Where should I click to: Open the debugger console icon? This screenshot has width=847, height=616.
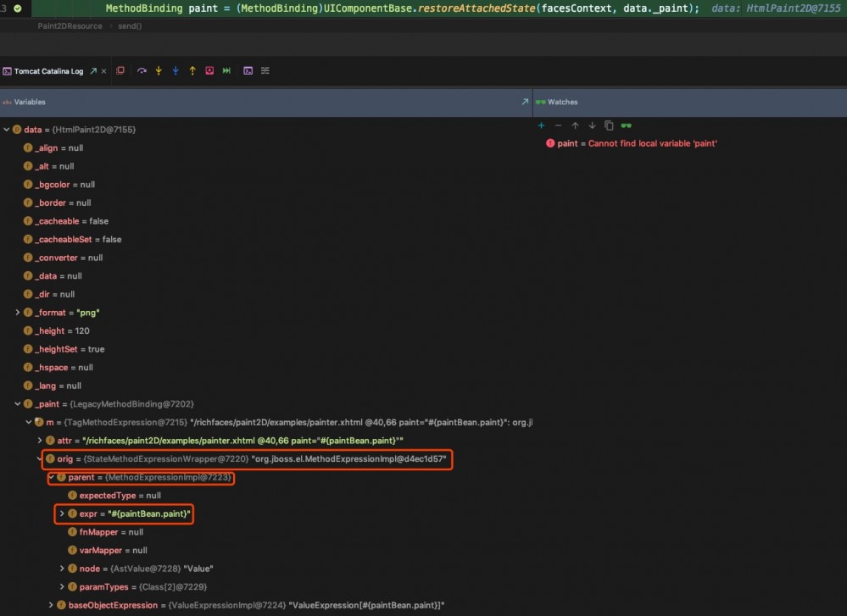pos(247,70)
